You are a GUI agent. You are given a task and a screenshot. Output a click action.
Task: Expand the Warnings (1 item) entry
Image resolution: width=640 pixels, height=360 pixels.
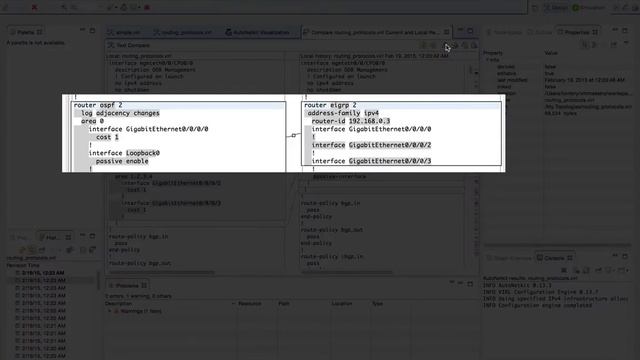coord(110,311)
